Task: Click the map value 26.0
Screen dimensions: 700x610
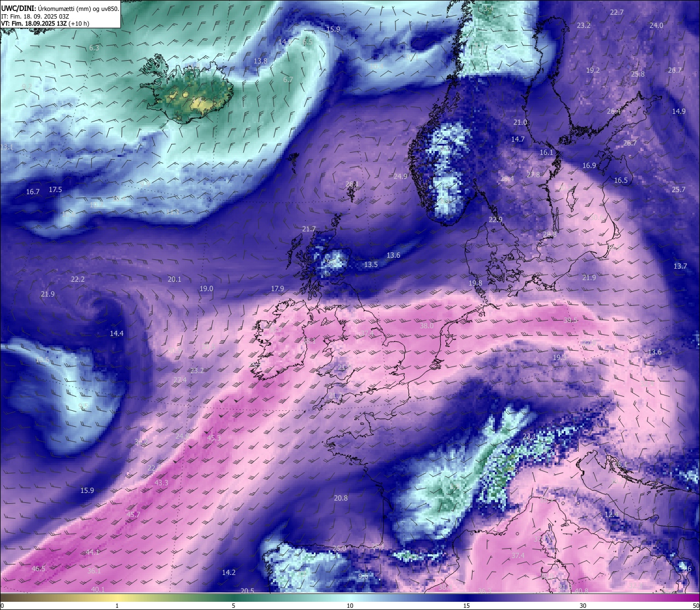Action: [339, 548]
